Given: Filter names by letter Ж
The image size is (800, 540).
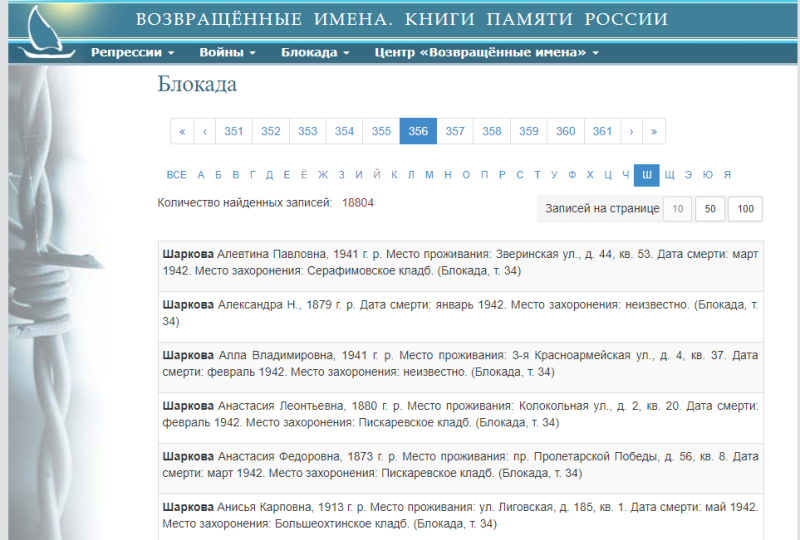Looking at the screenshot, I should pos(323,175).
